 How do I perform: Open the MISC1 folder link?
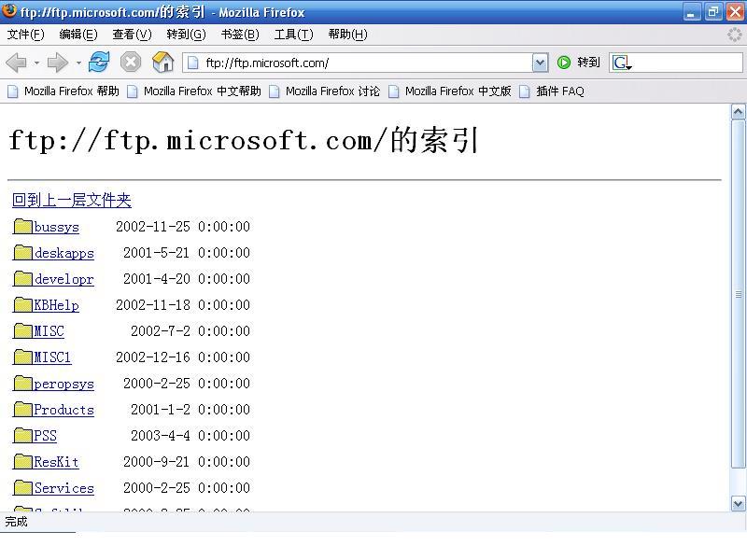52,357
